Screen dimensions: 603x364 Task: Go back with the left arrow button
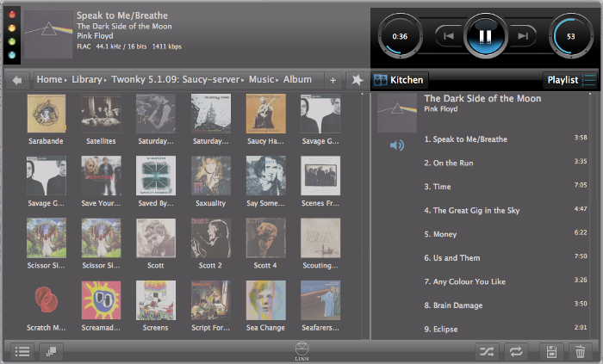point(17,80)
